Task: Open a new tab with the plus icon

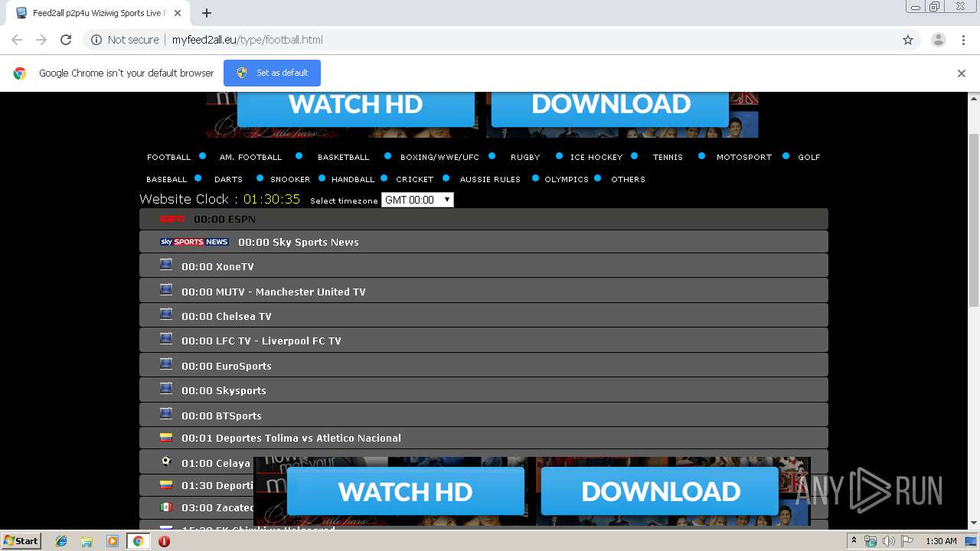Action: pyautogui.click(x=207, y=13)
